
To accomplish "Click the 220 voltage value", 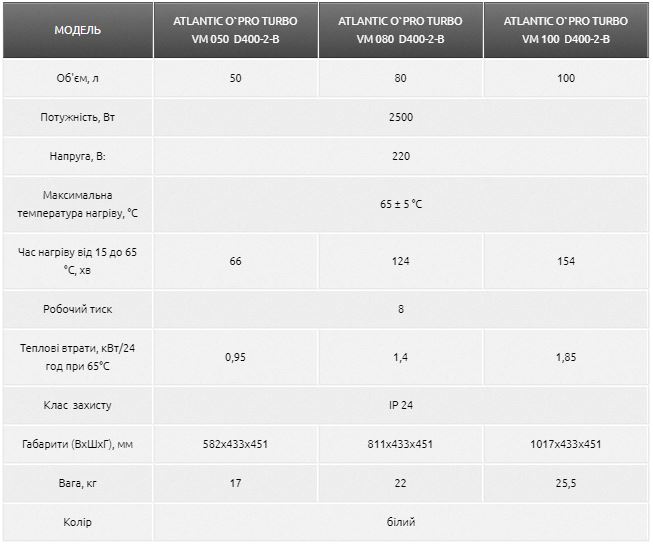I will tap(400, 156).
